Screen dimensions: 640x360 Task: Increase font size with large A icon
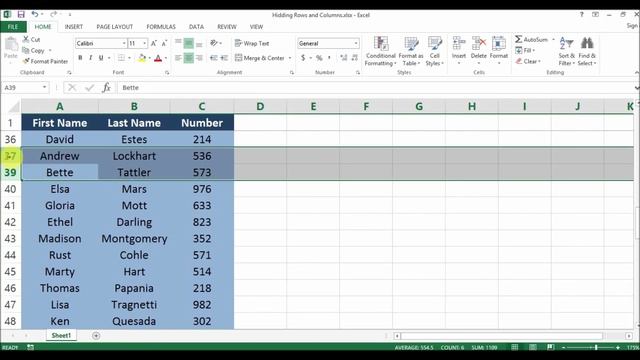154,43
